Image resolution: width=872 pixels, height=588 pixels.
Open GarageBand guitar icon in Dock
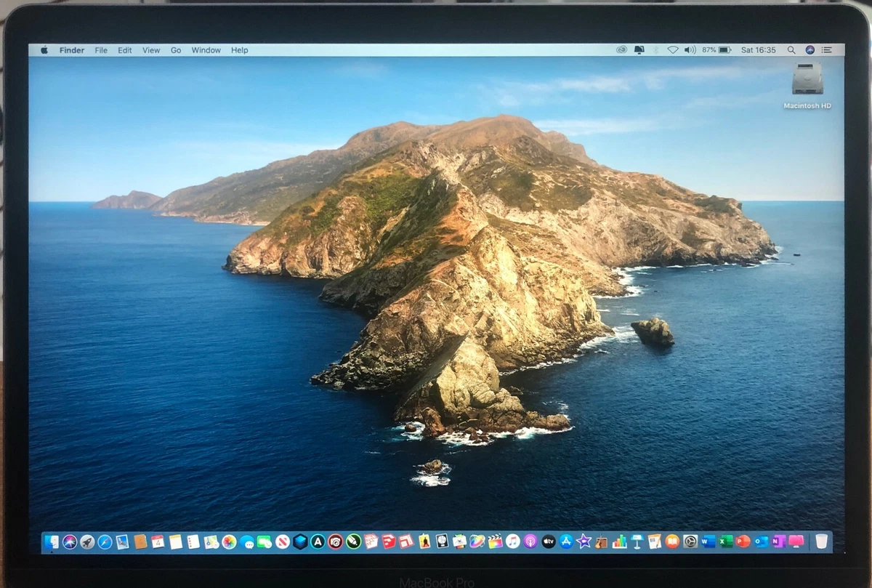coord(601,541)
